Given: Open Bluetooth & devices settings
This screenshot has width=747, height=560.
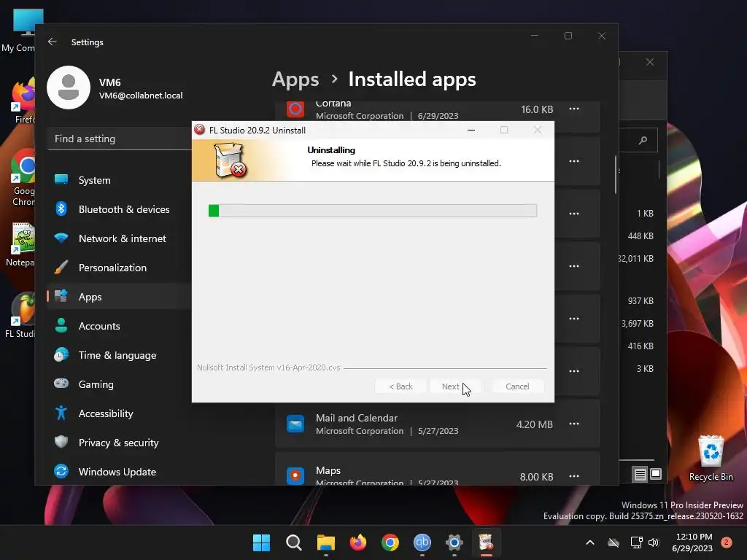Looking at the screenshot, I should [x=119, y=209].
